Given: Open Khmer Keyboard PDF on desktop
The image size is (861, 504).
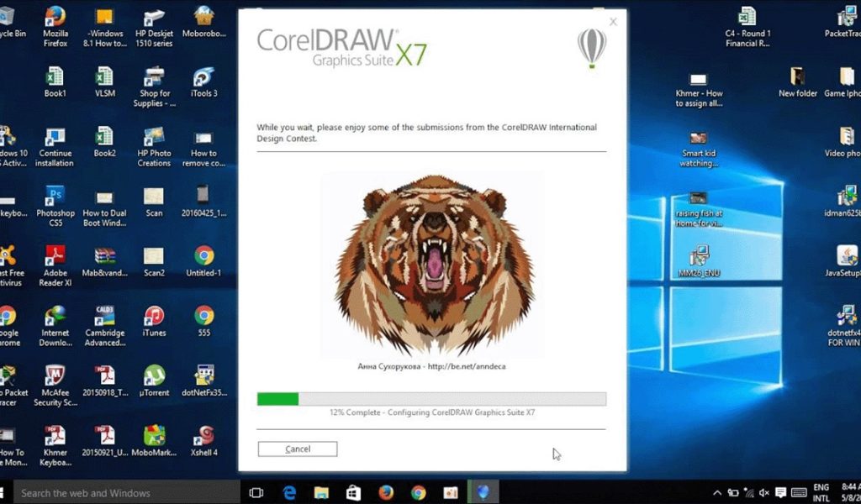Looking at the screenshot, I should click(x=55, y=446).
